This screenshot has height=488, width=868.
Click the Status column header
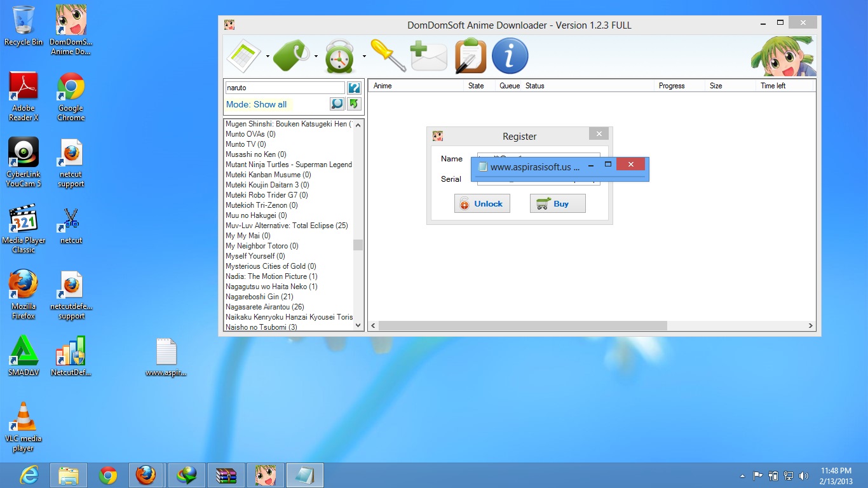tap(588, 86)
